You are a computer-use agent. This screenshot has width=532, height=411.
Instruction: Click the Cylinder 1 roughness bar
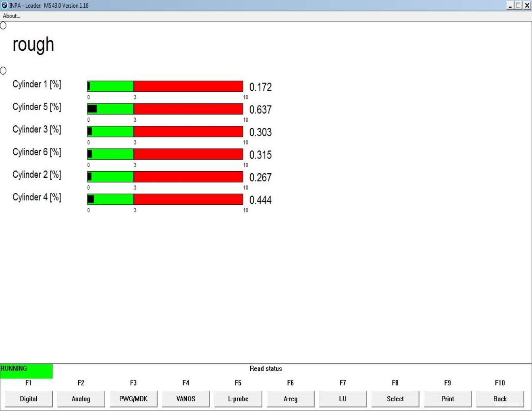click(x=165, y=86)
